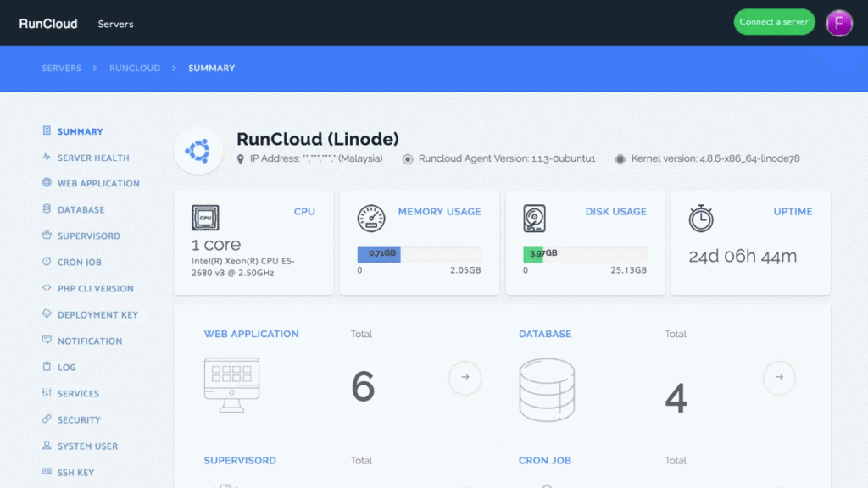
Task: Click the web application total 6
Action: click(363, 386)
